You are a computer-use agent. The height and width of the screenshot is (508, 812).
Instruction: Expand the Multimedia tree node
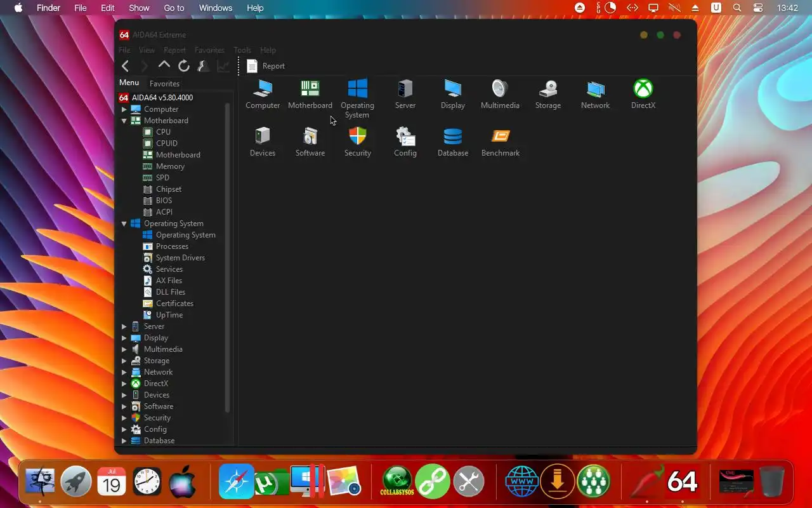(124, 349)
